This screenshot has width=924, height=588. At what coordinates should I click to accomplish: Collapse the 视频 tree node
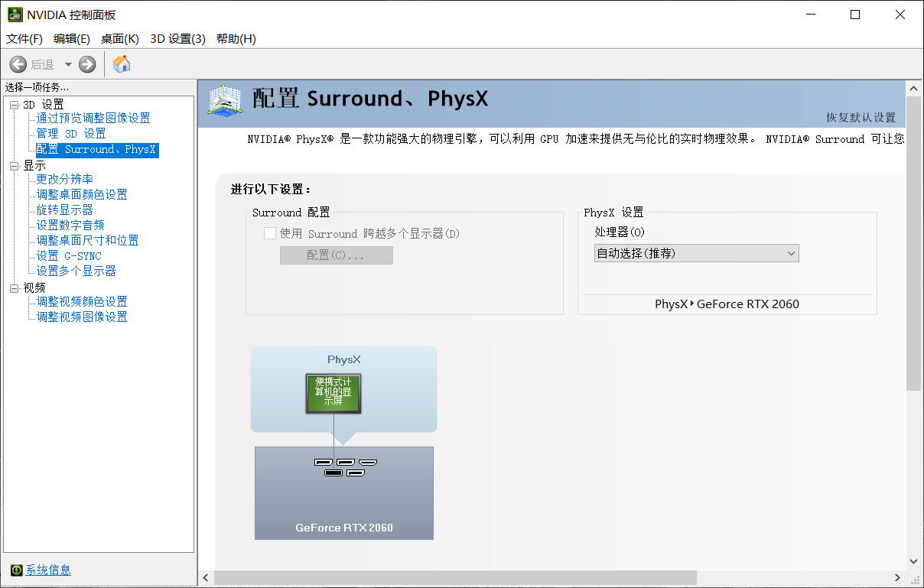(14, 288)
